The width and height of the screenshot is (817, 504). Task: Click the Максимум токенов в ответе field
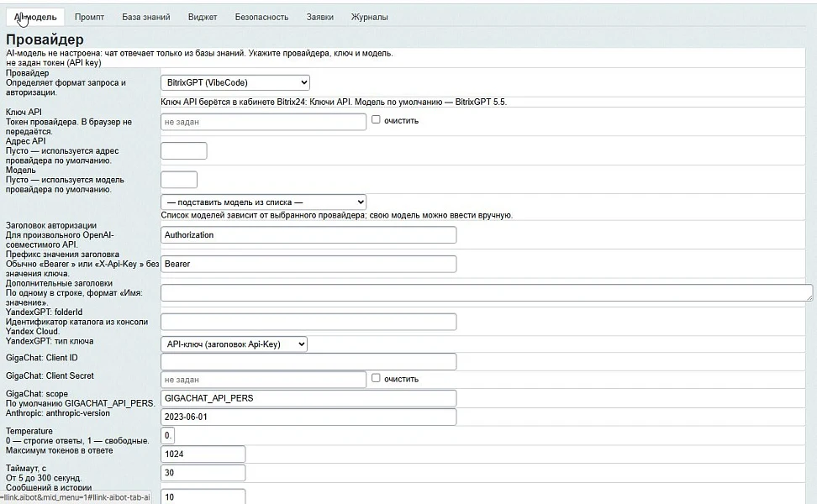coord(203,454)
